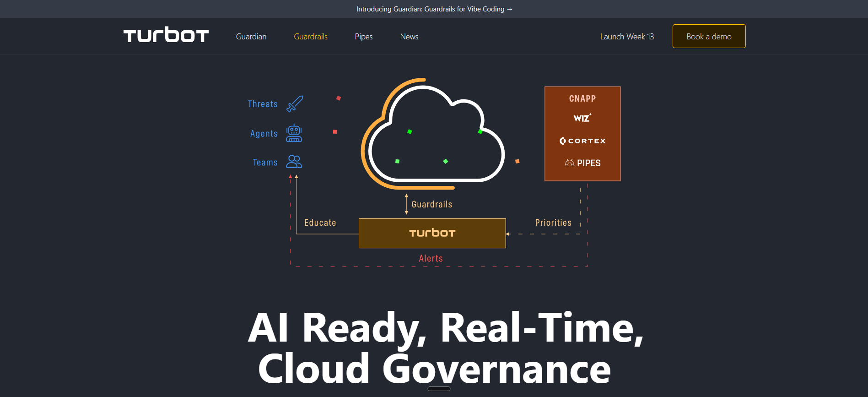The height and width of the screenshot is (397, 868).
Task: Click the Cortex logo in CNAPP box
Action: (x=582, y=141)
